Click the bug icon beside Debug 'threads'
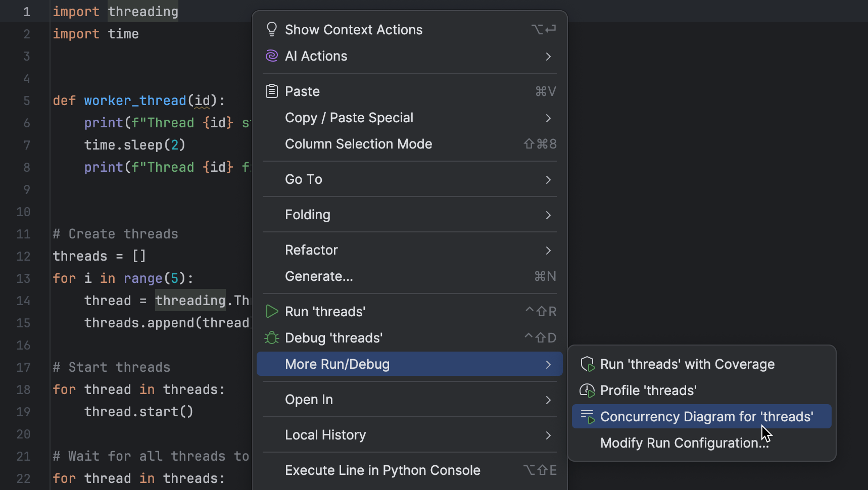 (272, 337)
